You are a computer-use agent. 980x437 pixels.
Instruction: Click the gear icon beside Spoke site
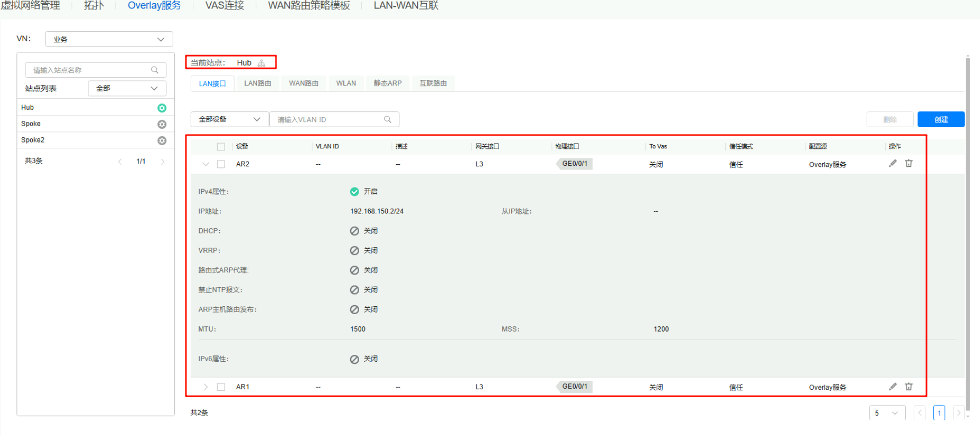click(x=162, y=124)
